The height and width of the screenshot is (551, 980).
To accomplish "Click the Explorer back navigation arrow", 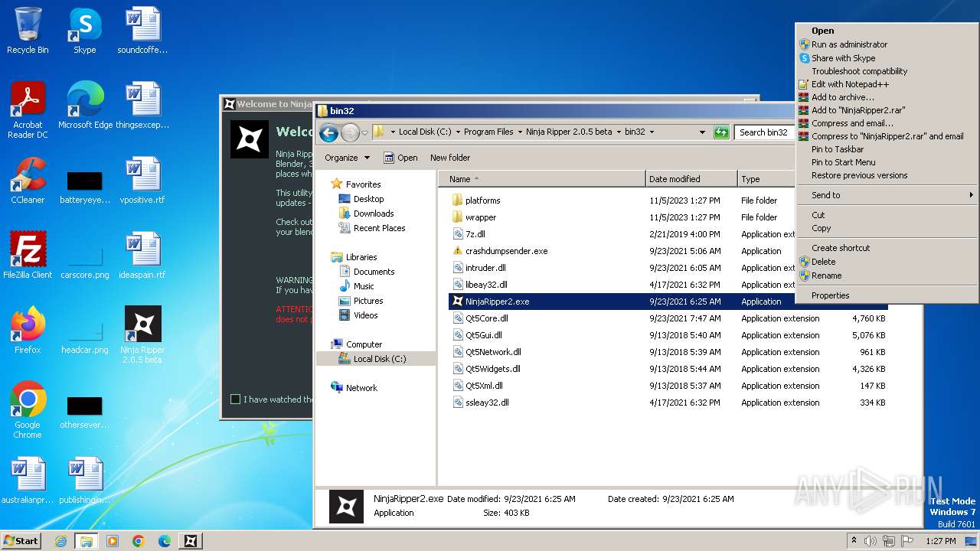I will 328,132.
